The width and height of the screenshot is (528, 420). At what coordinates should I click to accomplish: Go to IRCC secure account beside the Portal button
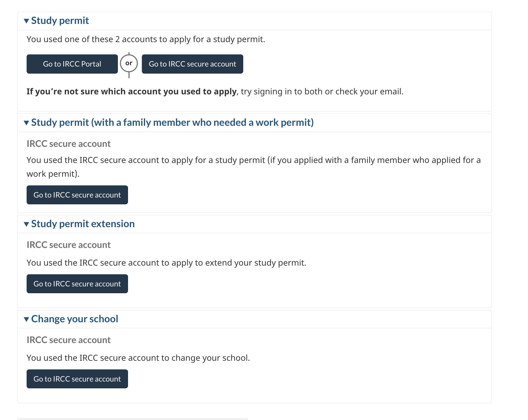coord(192,64)
